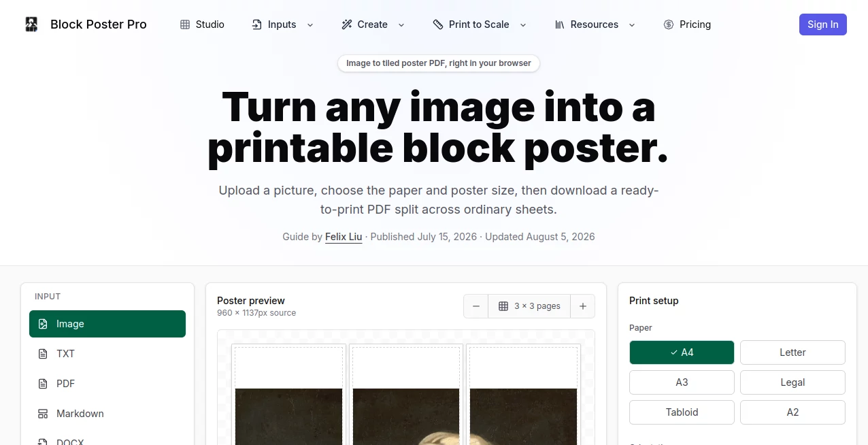This screenshot has height=445, width=868.
Task: Increase page count with plus button
Action: pos(583,306)
